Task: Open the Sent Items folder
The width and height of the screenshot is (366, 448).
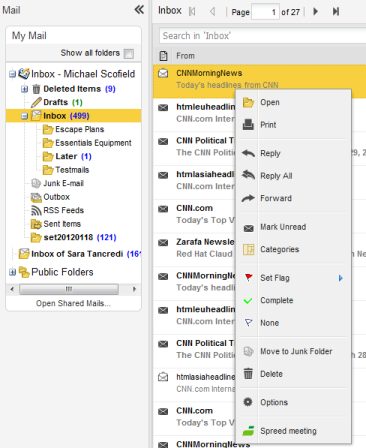Action: (x=62, y=224)
